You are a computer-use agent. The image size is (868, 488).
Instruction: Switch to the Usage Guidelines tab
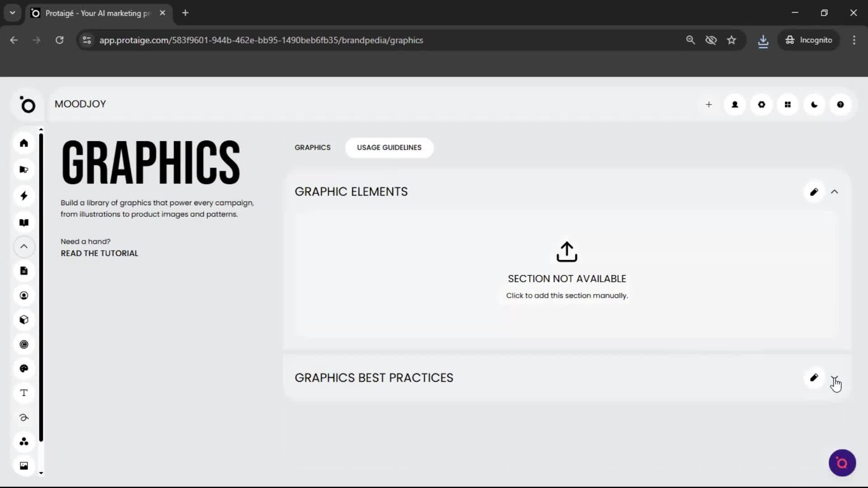coord(389,147)
